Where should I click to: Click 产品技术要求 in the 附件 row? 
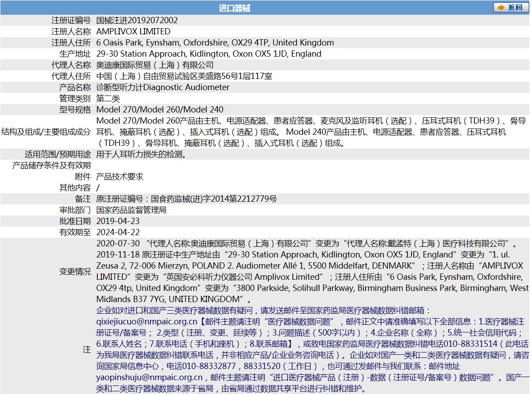(120, 177)
